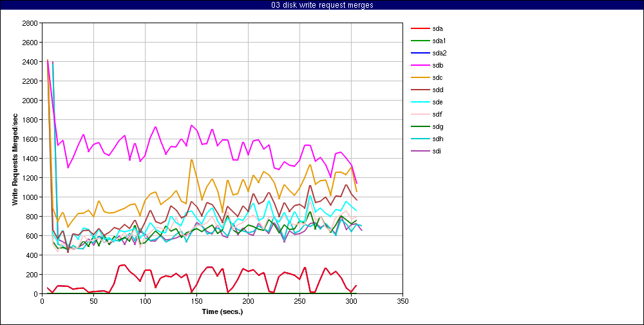The width and height of the screenshot is (644, 325).
Task: Click the 250 x-axis tick value
Action: (300, 301)
